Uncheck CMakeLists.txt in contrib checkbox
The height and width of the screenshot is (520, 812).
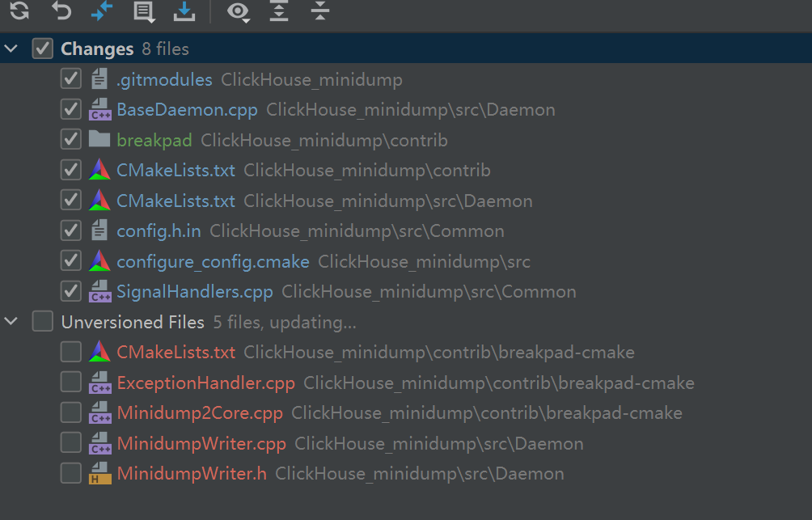coord(71,170)
